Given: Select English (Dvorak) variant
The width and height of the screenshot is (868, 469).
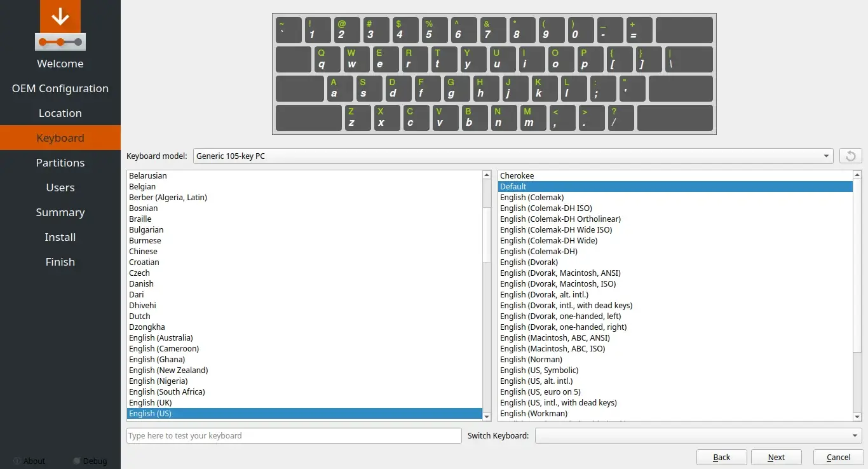Looking at the screenshot, I should tap(675, 262).
